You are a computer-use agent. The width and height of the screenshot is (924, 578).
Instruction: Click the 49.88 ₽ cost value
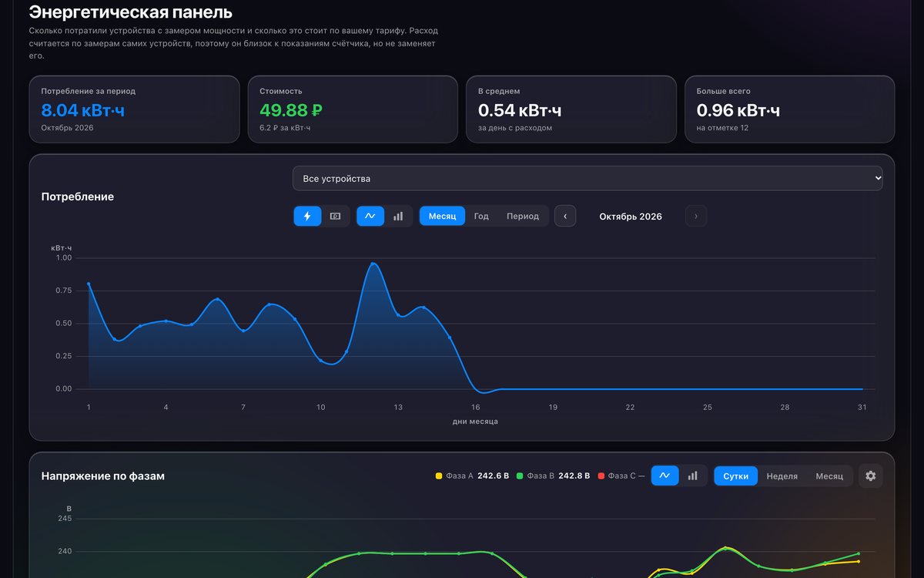coord(291,110)
